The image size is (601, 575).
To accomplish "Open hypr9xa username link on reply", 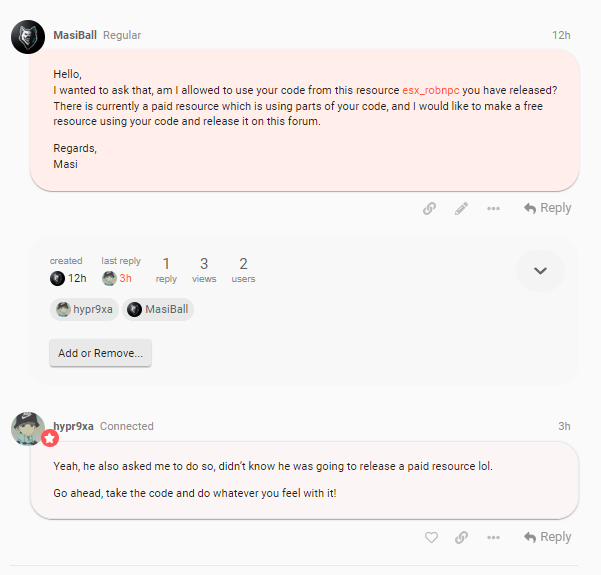I will pos(73,426).
